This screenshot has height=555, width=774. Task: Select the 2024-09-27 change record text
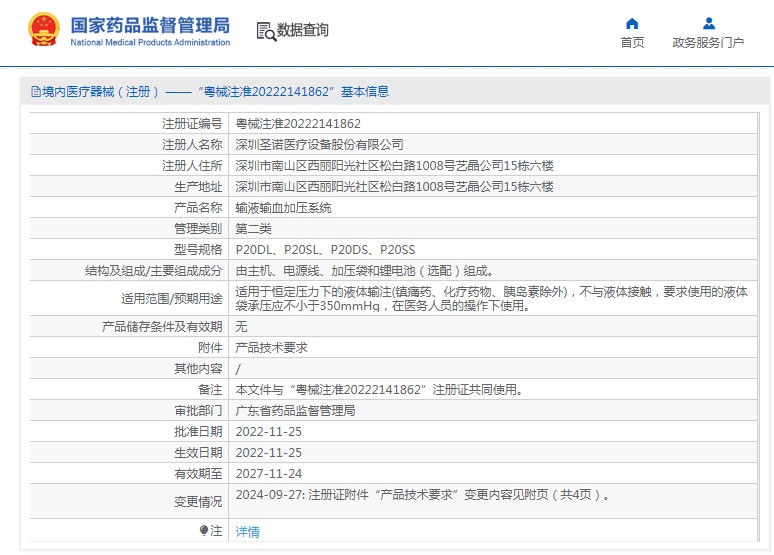(422, 495)
